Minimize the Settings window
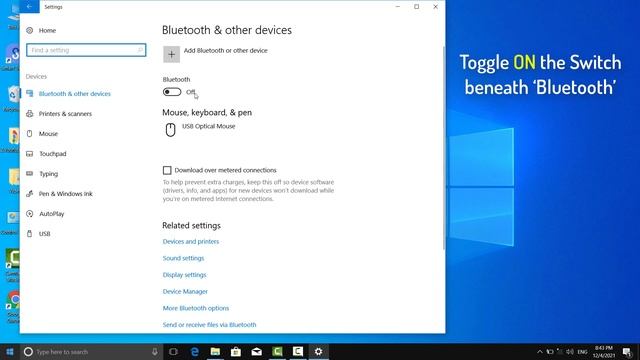 click(398, 7)
